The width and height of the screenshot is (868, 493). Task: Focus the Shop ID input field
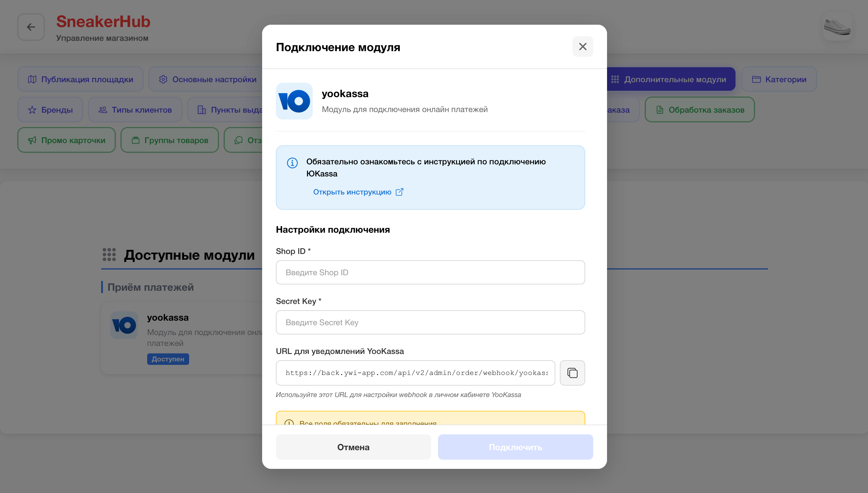click(430, 272)
